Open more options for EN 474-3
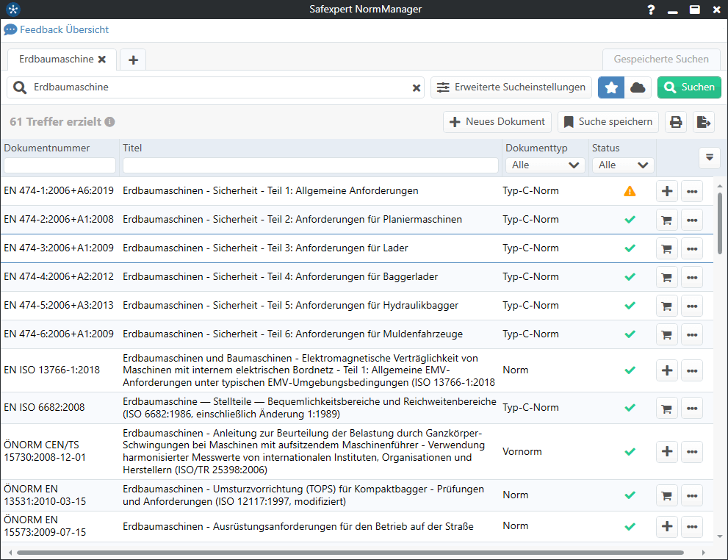Image resolution: width=728 pixels, height=560 pixels. tap(692, 248)
